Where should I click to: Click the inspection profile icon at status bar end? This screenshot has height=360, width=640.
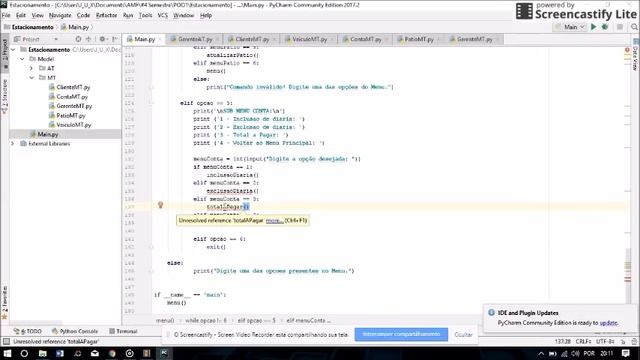click(x=634, y=342)
